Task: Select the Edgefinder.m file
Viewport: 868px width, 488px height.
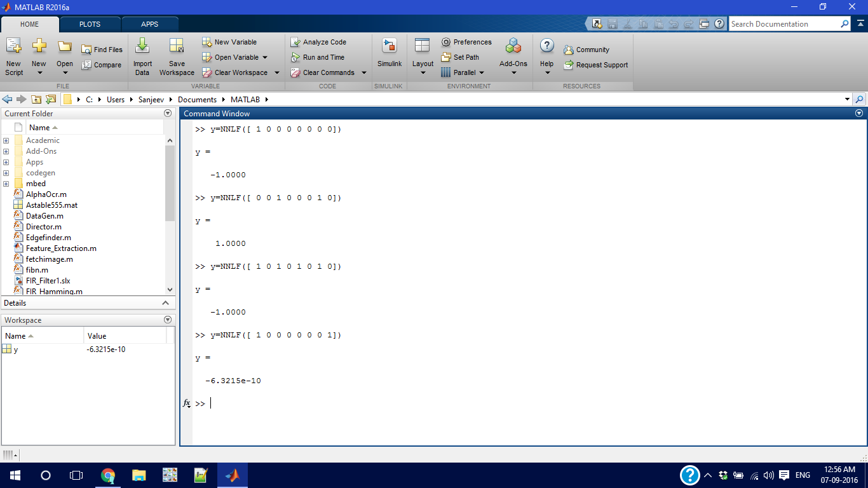Action: click(48, 238)
